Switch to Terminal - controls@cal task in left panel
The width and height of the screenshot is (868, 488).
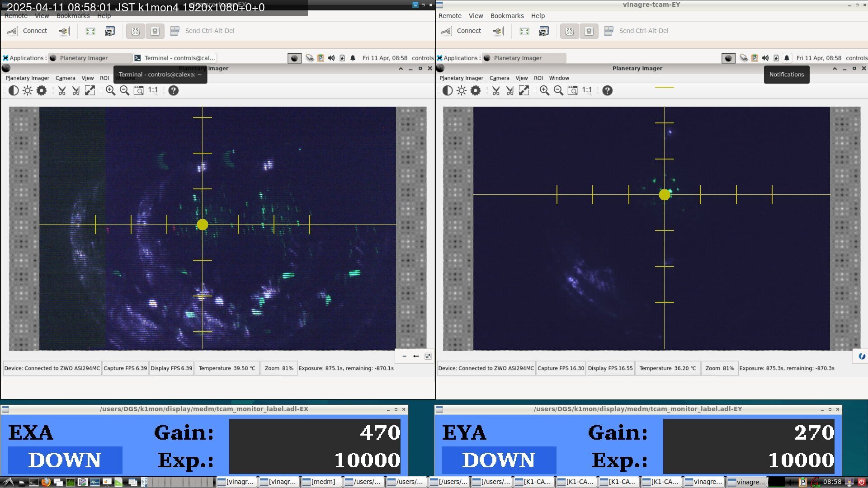(175, 58)
